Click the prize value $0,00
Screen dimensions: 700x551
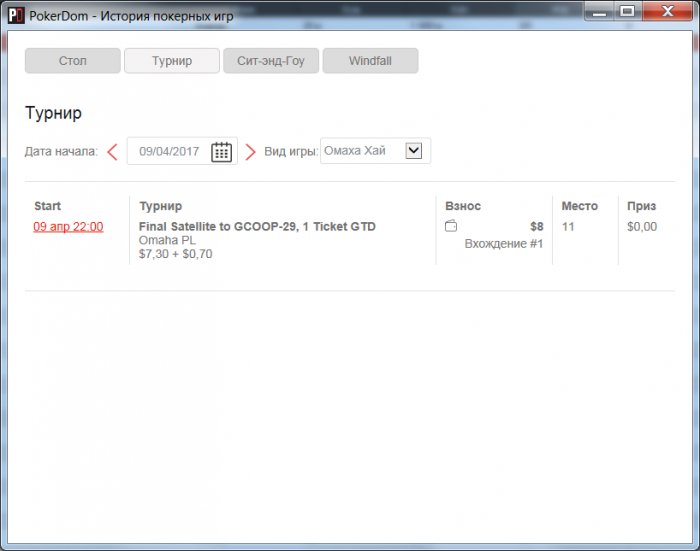(642, 226)
